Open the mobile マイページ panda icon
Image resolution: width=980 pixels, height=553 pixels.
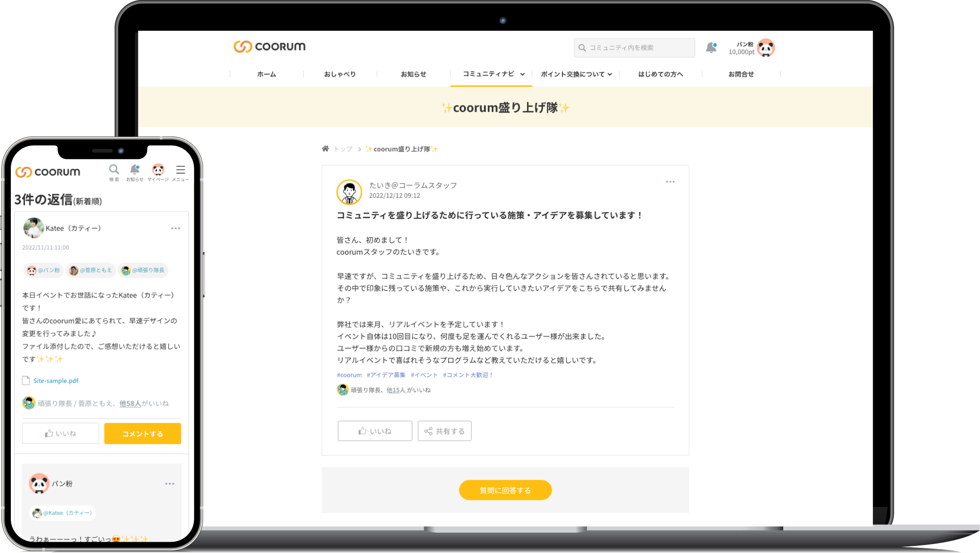pyautogui.click(x=158, y=169)
